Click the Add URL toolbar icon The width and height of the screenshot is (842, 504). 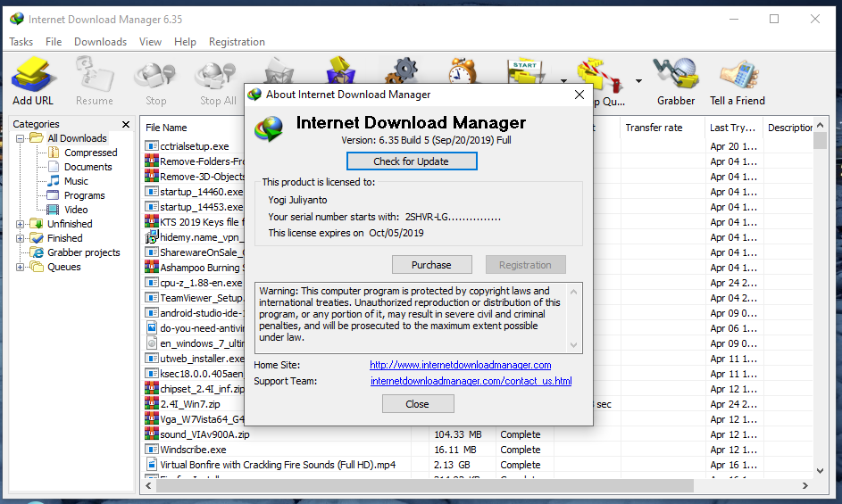33,75
